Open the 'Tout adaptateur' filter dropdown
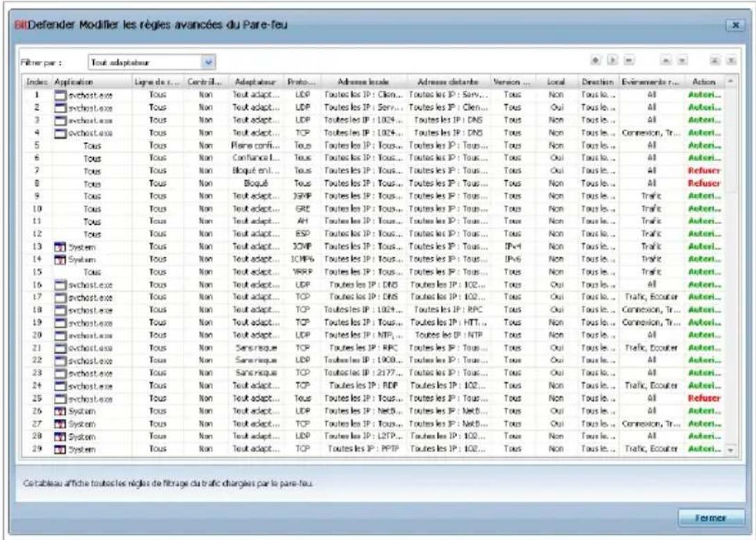 [x=208, y=62]
